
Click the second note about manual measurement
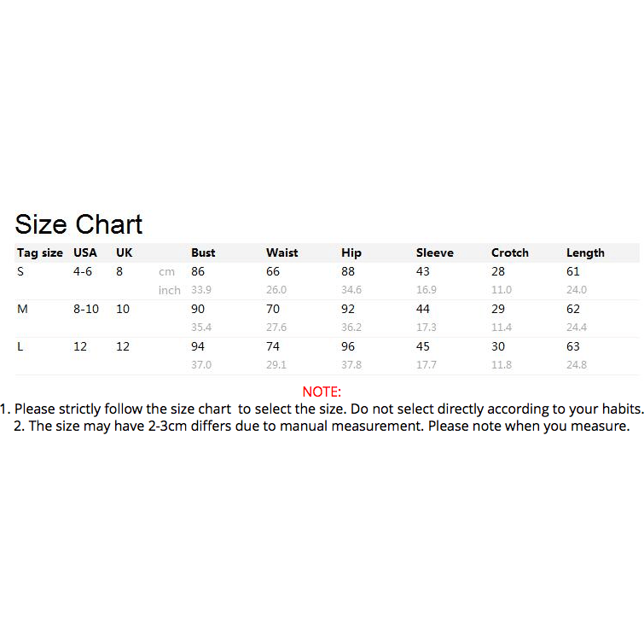(322, 426)
